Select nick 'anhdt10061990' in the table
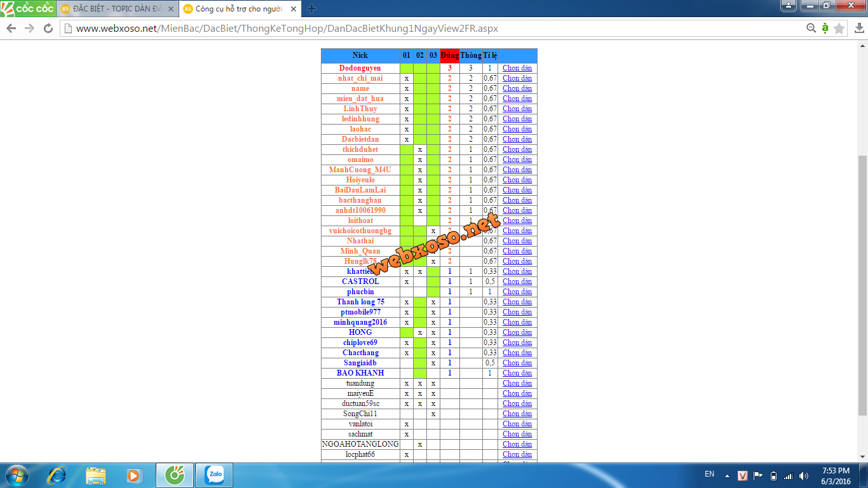Image resolution: width=868 pixels, height=488 pixels. click(x=360, y=210)
